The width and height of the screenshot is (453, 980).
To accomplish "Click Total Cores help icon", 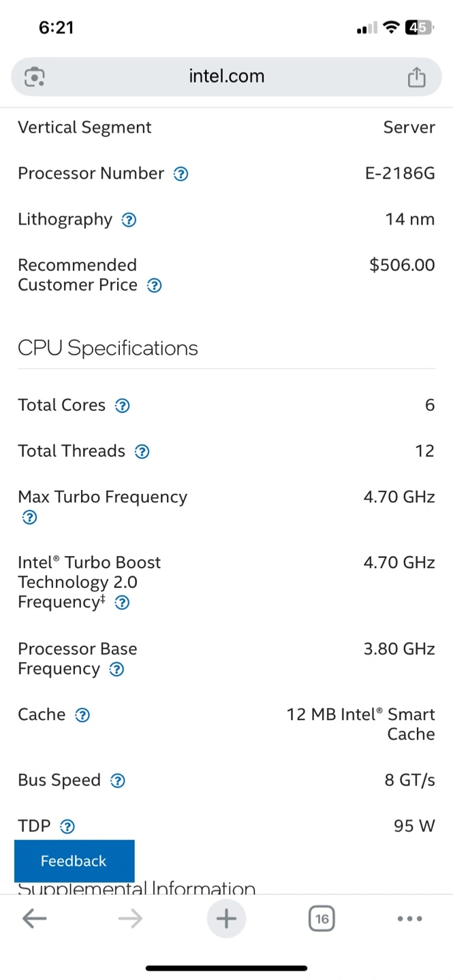I will point(122,406).
